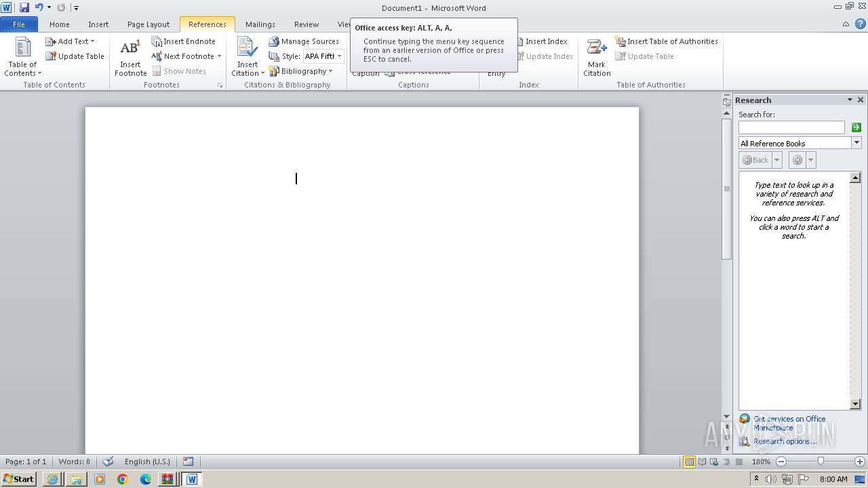Switch to the Mailings tab
This screenshot has height=488, width=868.
[x=260, y=24]
